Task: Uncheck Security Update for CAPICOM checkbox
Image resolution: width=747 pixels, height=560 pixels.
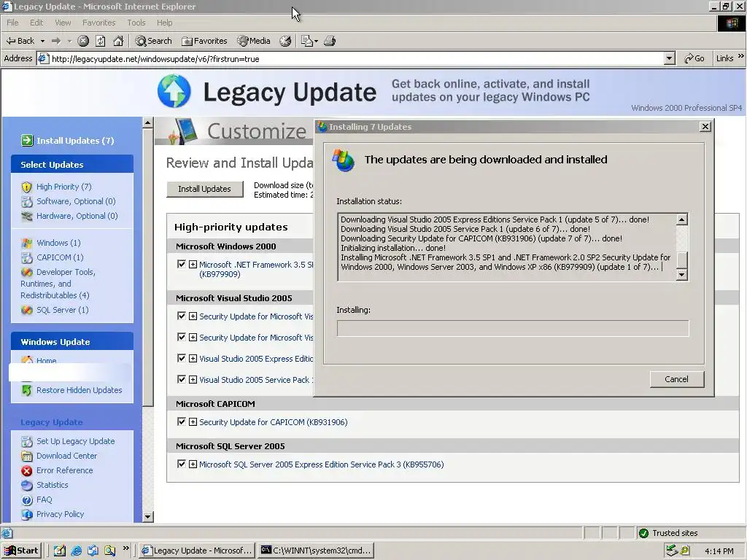Action: point(182,421)
